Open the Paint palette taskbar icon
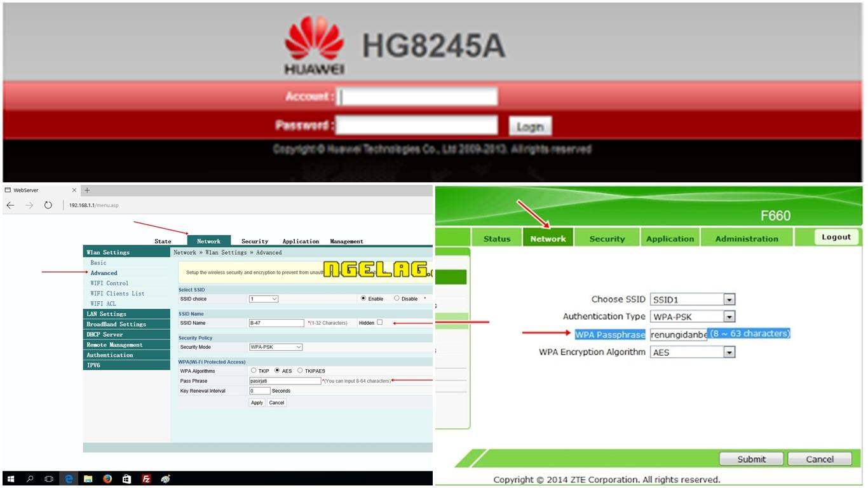 tap(165, 479)
